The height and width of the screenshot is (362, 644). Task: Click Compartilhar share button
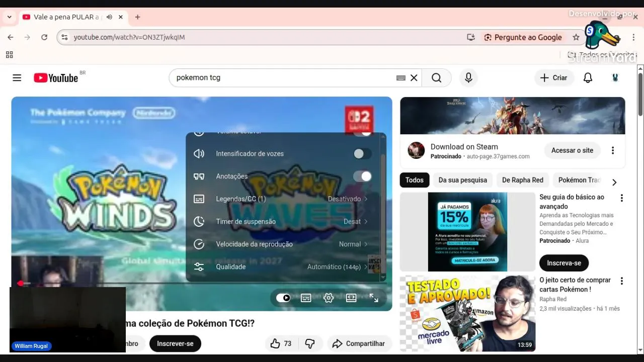[360, 343]
